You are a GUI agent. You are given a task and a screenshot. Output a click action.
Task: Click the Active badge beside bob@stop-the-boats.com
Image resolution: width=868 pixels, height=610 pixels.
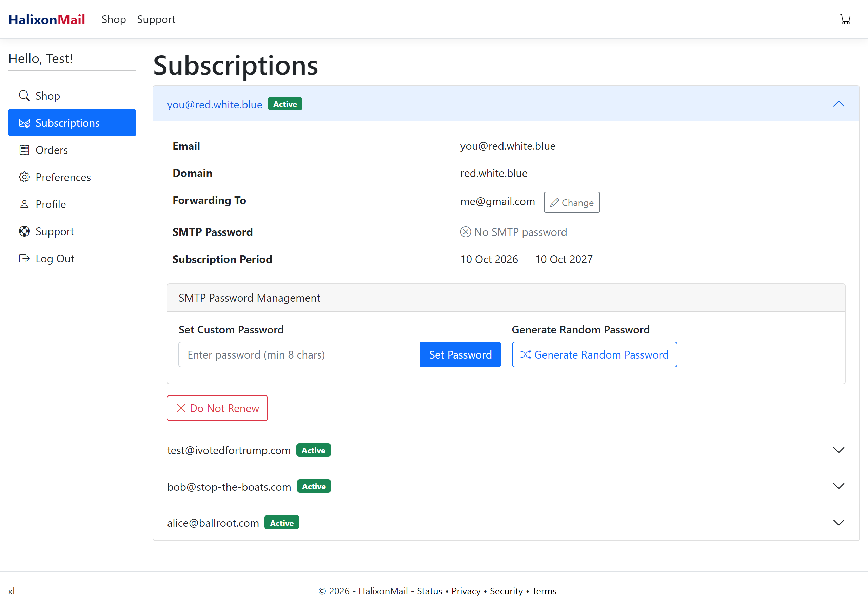pos(314,486)
